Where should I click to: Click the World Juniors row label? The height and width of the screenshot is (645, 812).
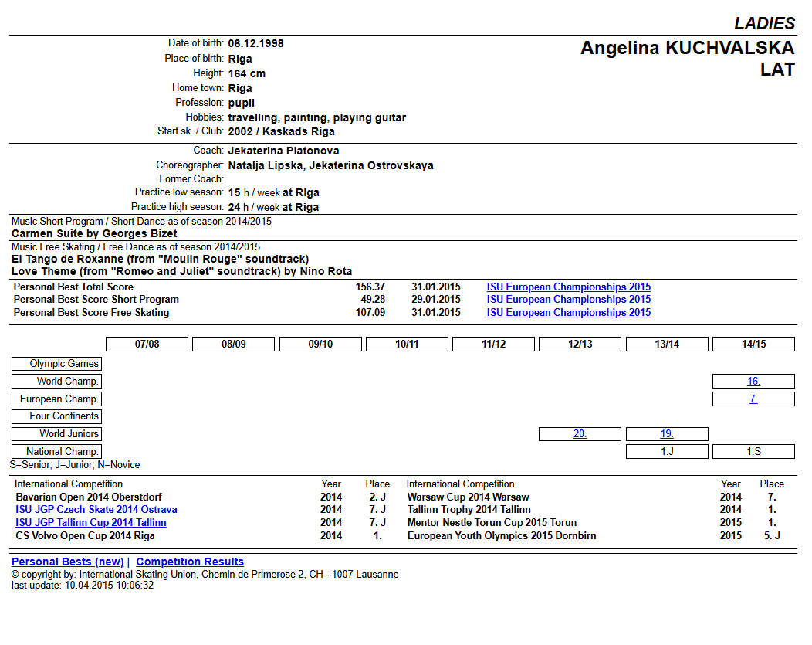pos(56,433)
